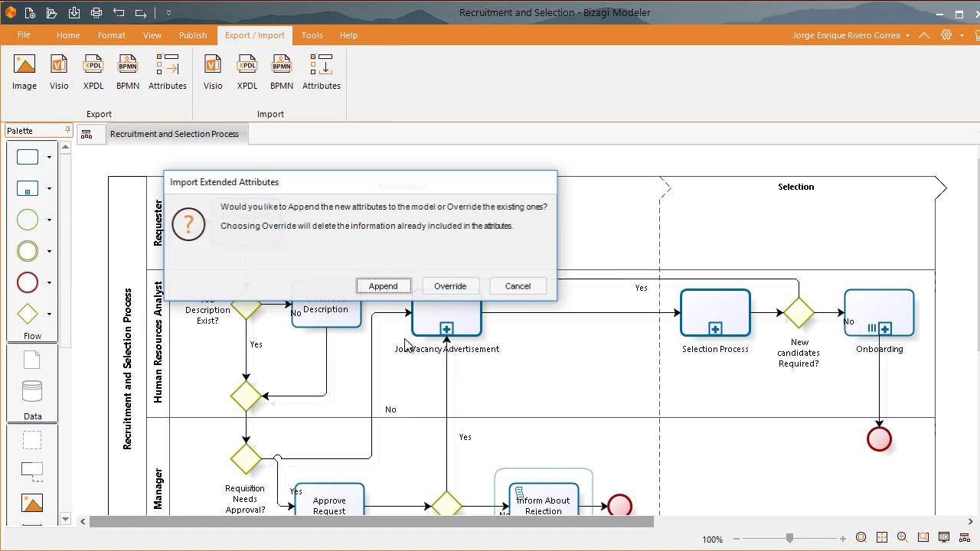Click Cancel in the import dialog
This screenshot has height=551, width=980.
coord(518,285)
